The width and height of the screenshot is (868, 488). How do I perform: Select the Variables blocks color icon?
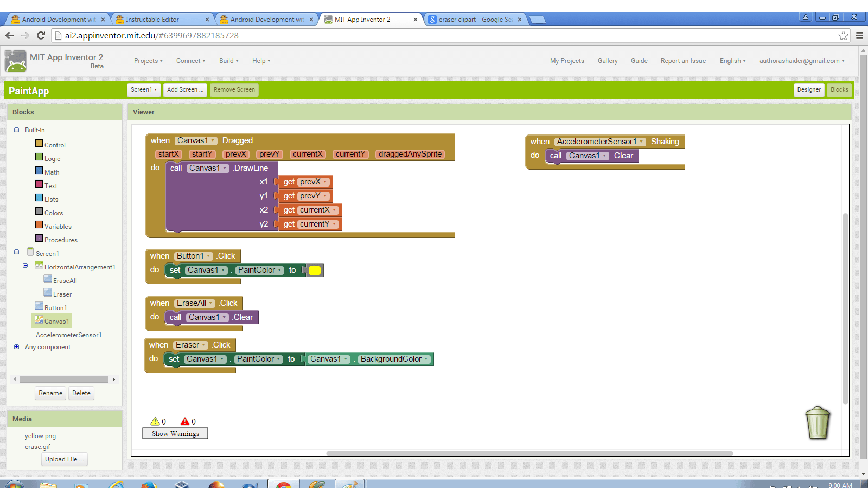[39, 225]
